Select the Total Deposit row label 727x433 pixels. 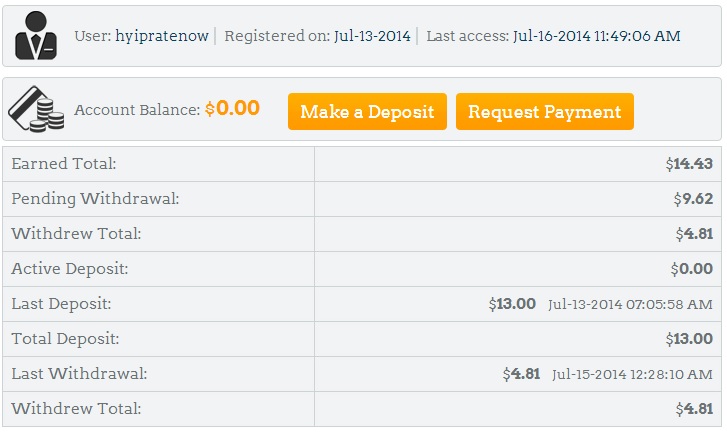pyautogui.click(x=65, y=339)
